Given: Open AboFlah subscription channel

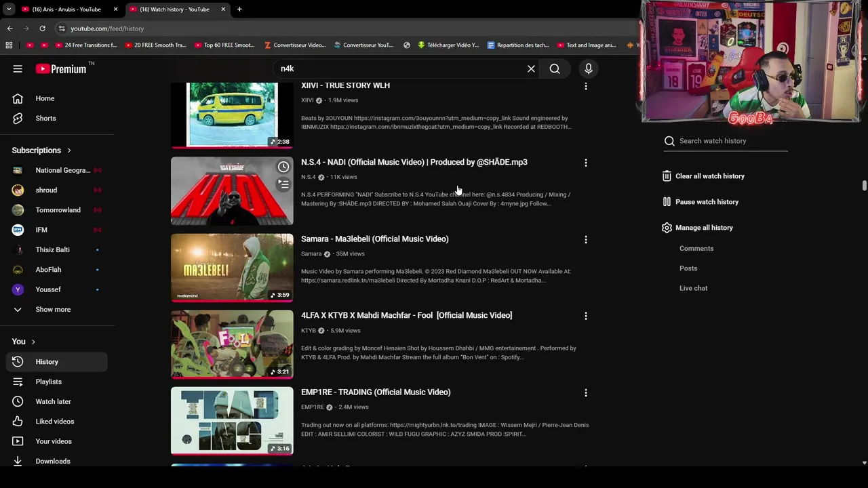Looking at the screenshot, I should pyautogui.click(x=57, y=269).
